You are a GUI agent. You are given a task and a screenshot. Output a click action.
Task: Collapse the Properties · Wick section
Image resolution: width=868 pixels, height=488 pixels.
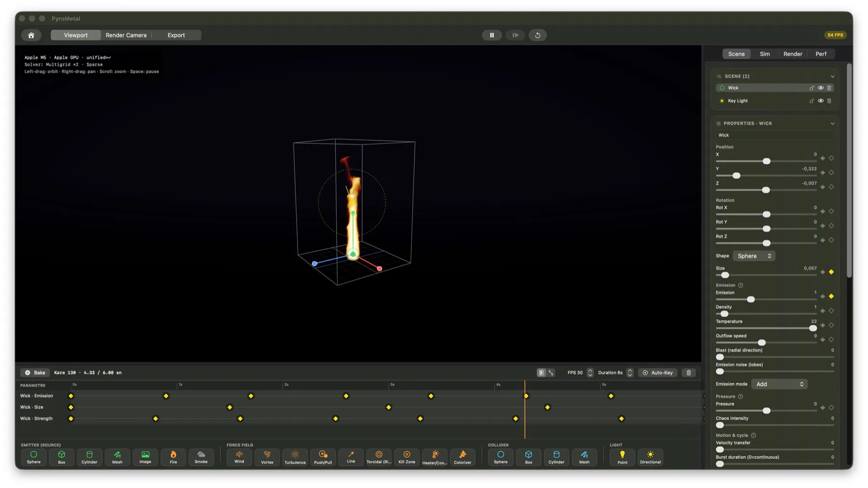point(832,123)
